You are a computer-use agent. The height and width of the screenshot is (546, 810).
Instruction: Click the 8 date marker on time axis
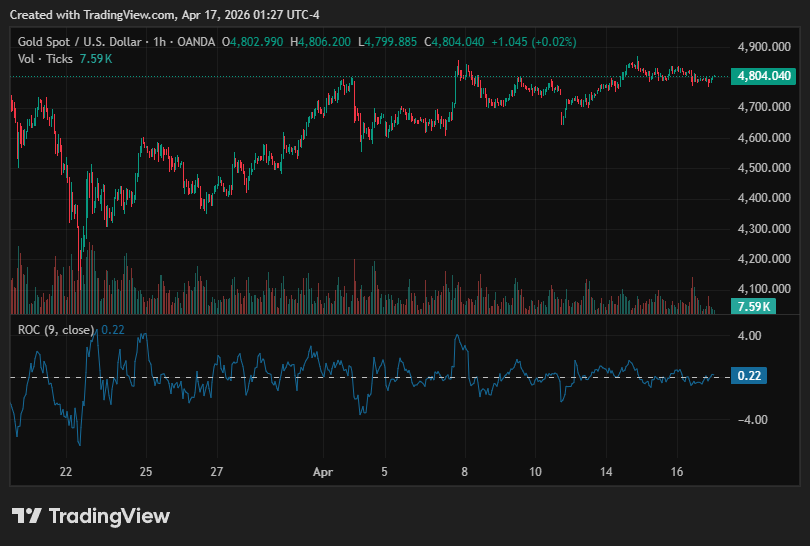coord(464,472)
